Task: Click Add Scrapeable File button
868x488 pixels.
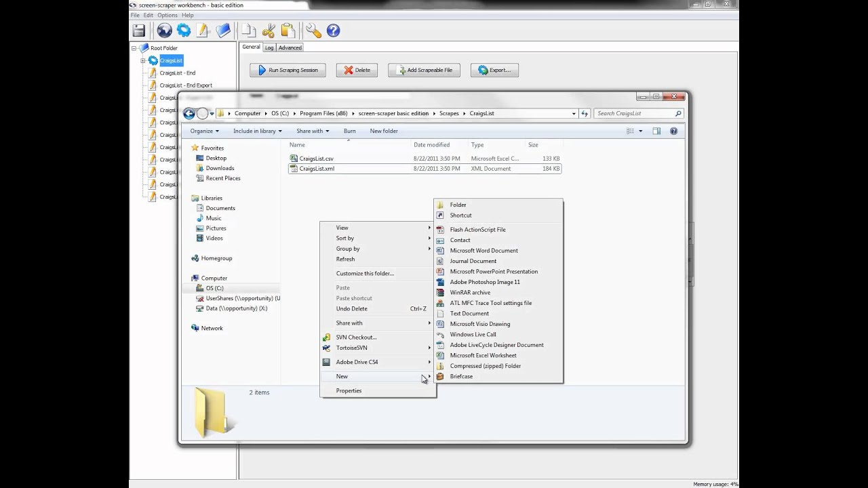Action: tap(425, 70)
